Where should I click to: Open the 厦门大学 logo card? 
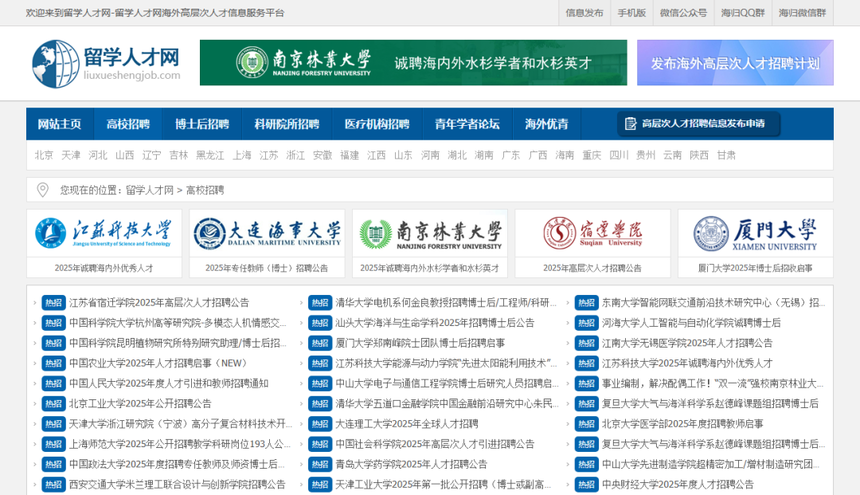tap(756, 234)
